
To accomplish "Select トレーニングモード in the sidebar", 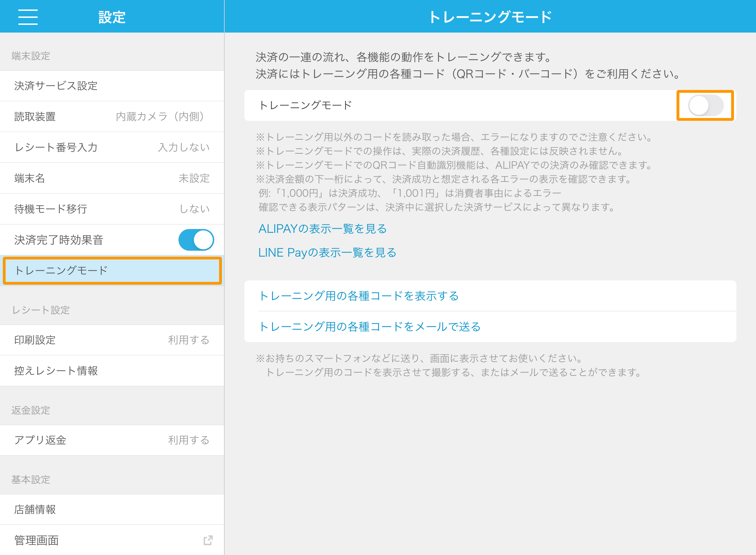I will [112, 270].
